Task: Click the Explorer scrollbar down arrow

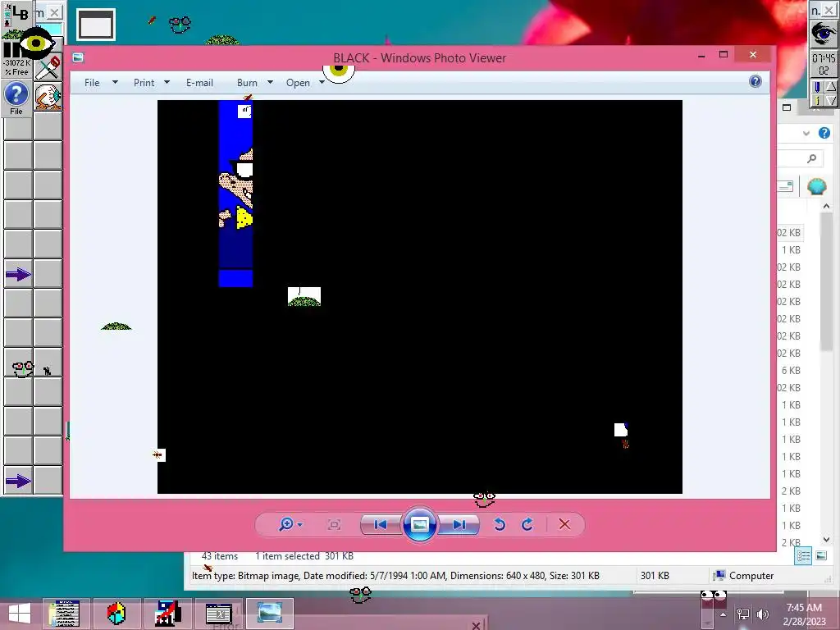Action: pos(826,540)
